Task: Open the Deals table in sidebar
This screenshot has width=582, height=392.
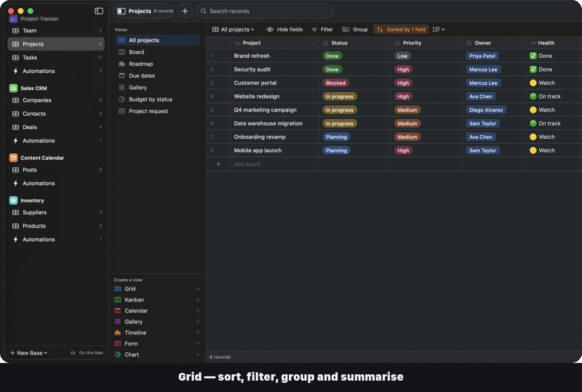Action: [56, 127]
